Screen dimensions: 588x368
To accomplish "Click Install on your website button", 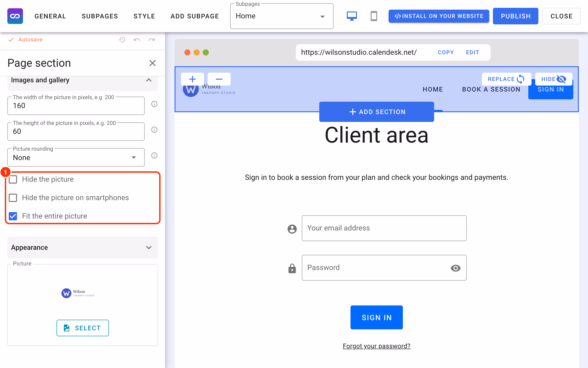I will (438, 16).
